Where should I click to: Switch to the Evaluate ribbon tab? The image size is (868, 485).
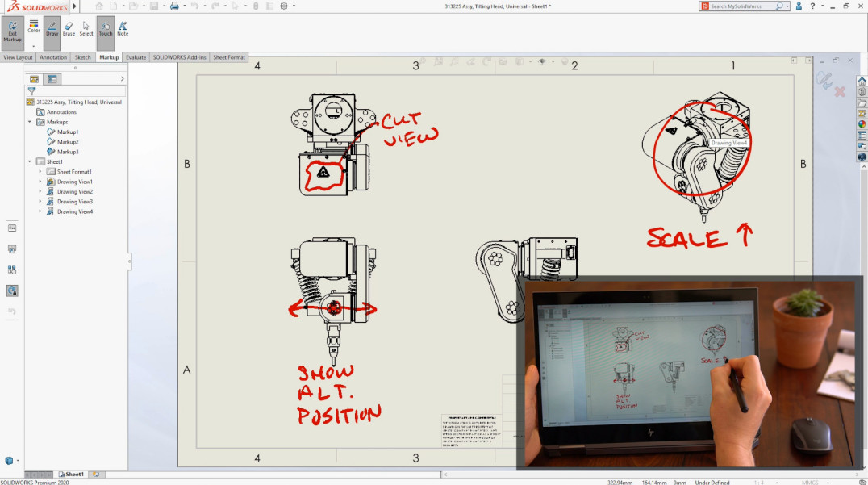[x=136, y=57]
